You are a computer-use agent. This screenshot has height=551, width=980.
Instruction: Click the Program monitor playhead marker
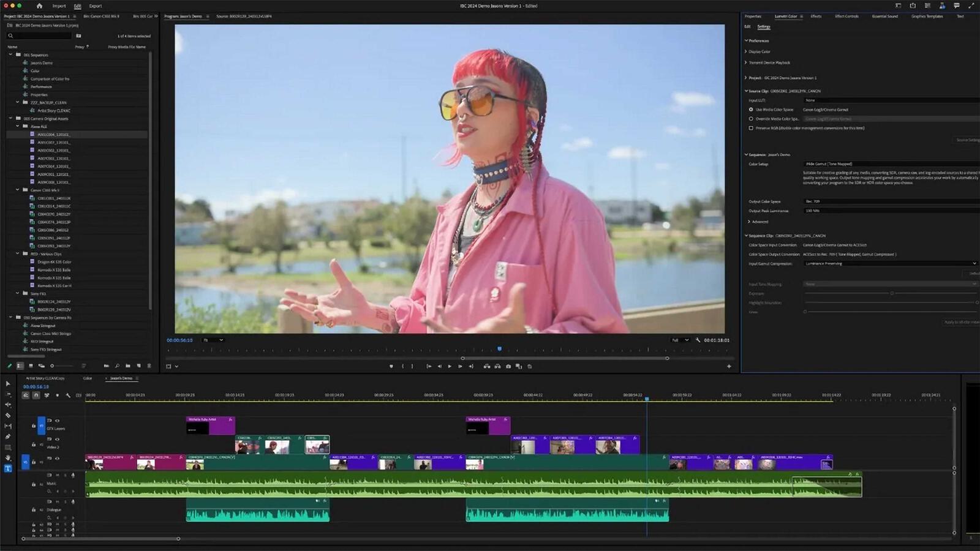(x=499, y=349)
